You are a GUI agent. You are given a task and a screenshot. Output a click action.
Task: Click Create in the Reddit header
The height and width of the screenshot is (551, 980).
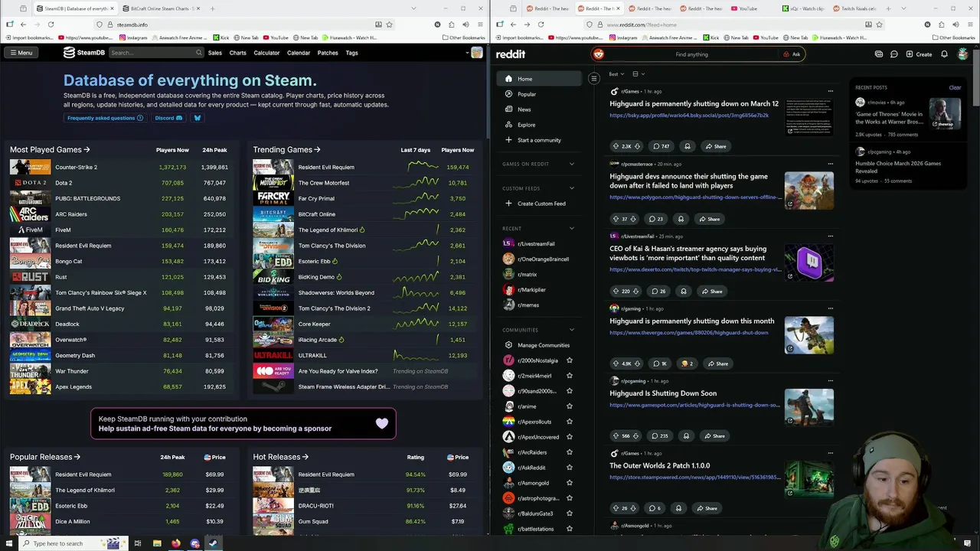coord(919,54)
